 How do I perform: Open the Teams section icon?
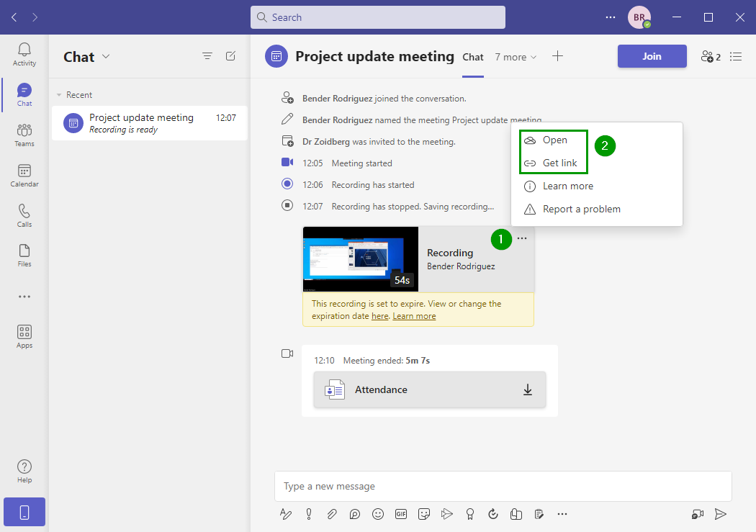click(x=24, y=135)
